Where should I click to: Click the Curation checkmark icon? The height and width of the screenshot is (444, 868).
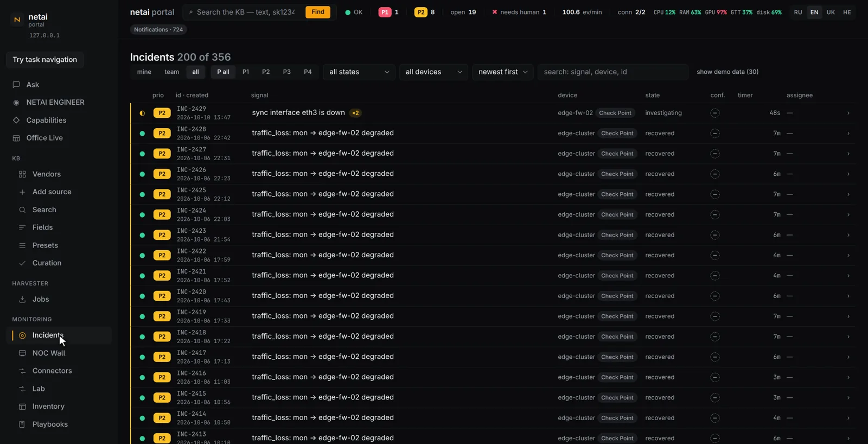22,263
